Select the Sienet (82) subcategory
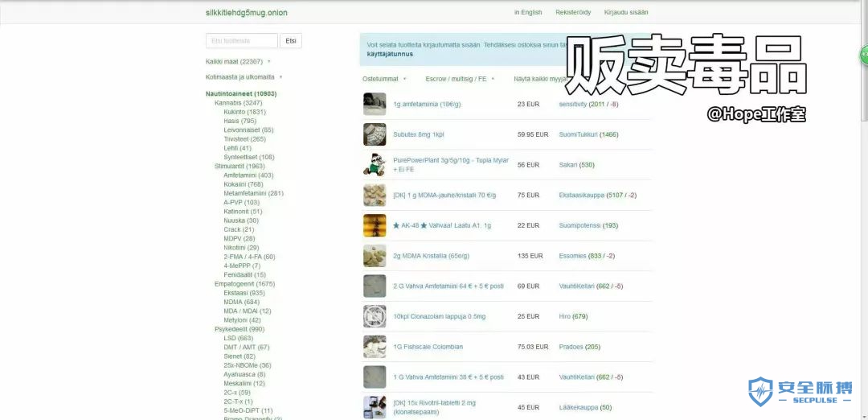 pos(240,356)
